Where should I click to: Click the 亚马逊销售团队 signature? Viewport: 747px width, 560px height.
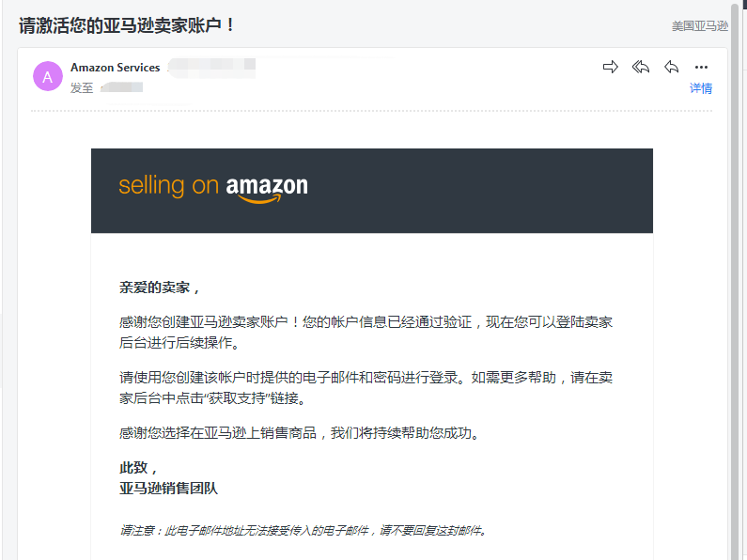[168, 489]
